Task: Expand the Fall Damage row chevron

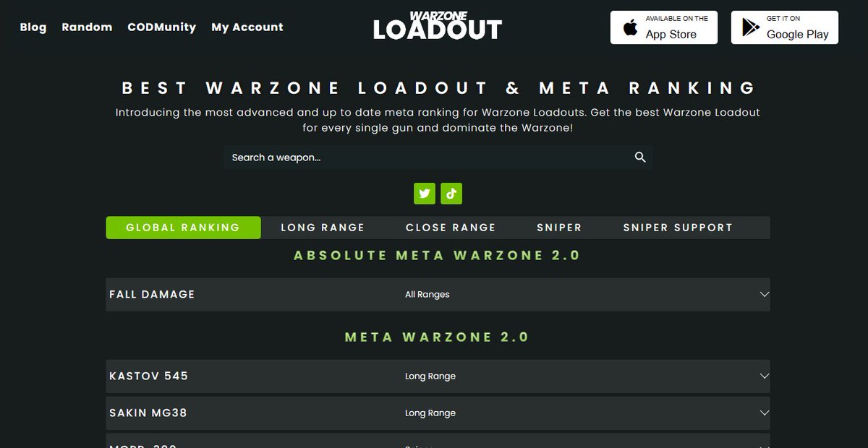Action: (765, 295)
